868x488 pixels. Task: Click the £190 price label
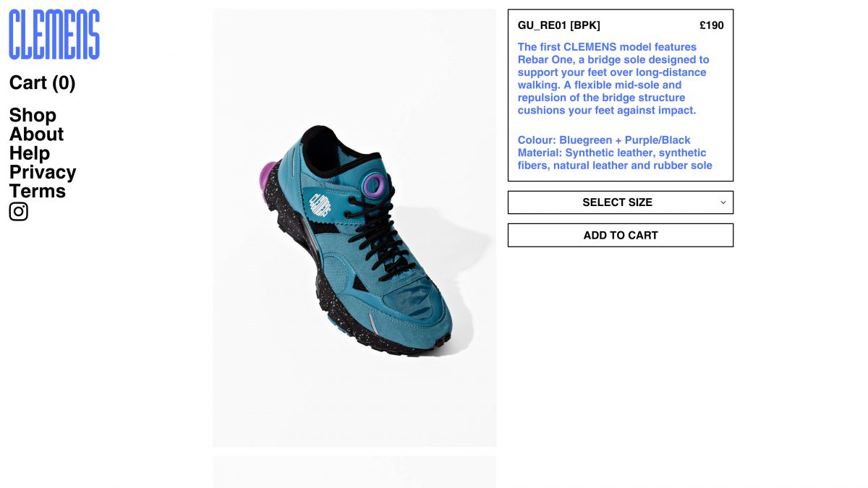coord(712,25)
